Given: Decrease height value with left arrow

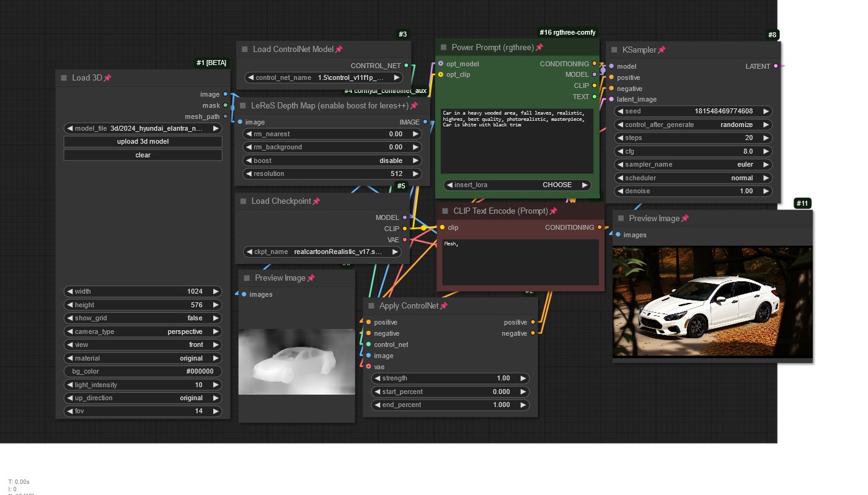Looking at the screenshot, I should coord(70,305).
